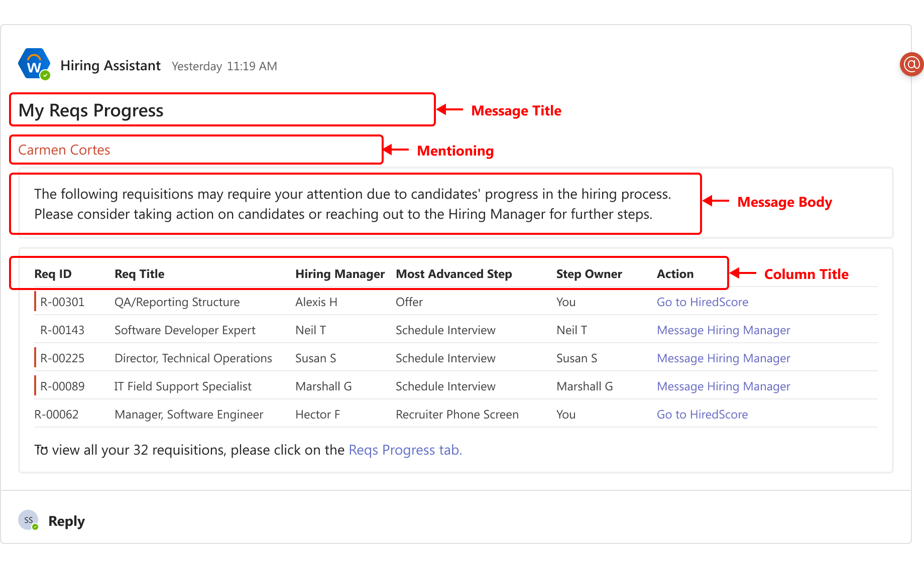Viewport: 924px width, 568px height.
Task: Message Hiring Manager for R-00089
Action: click(x=724, y=386)
